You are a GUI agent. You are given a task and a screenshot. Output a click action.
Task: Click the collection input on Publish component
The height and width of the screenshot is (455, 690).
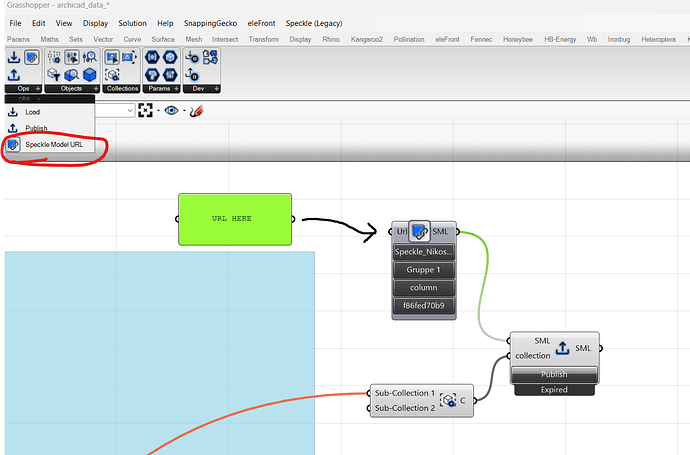click(532, 356)
